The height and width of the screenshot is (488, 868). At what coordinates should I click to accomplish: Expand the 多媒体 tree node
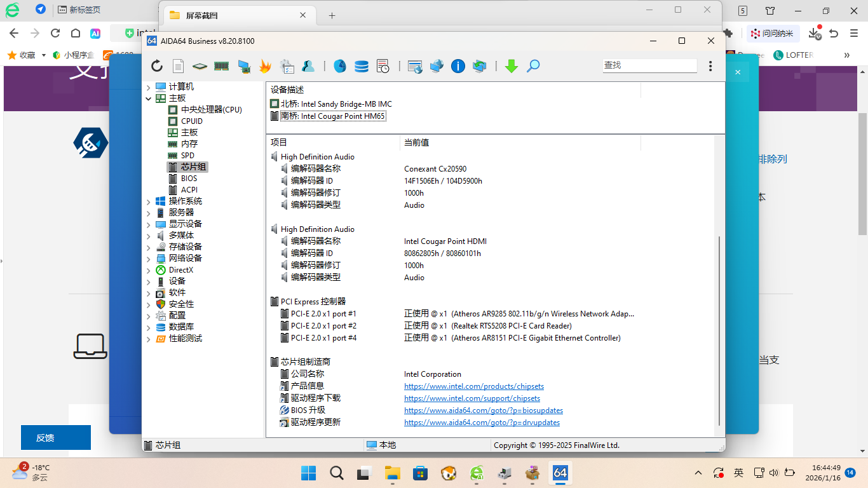[x=149, y=236]
